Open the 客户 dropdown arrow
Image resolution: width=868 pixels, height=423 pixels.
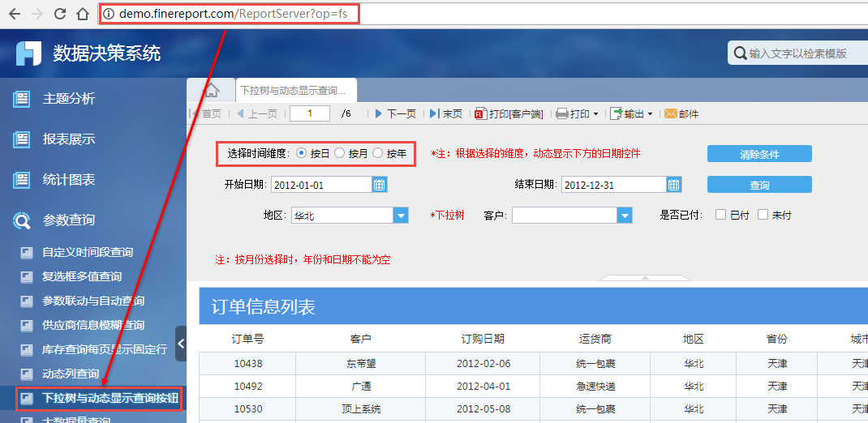pyautogui.click(x=625, y=216)
